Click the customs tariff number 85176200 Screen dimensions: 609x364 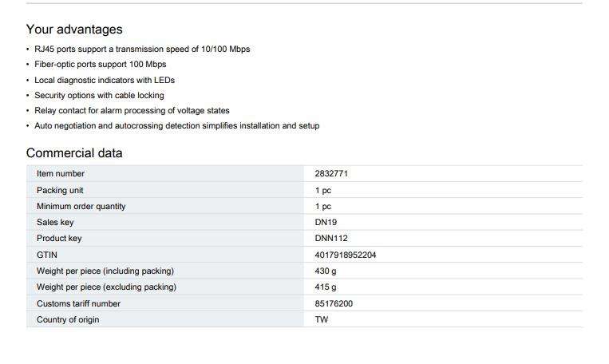coord(334,303)
